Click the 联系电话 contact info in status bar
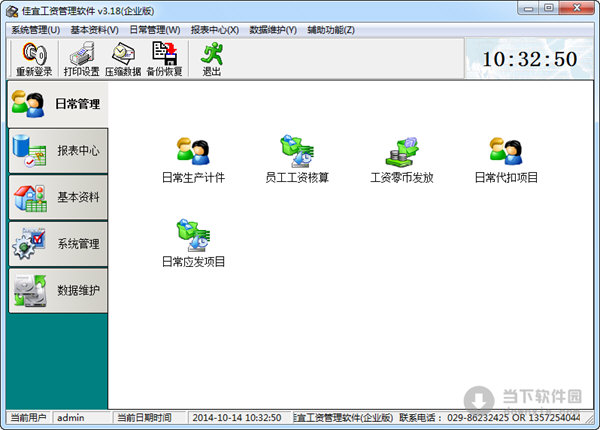The height and width of the screenshot is (430, 600). [490, 418]
